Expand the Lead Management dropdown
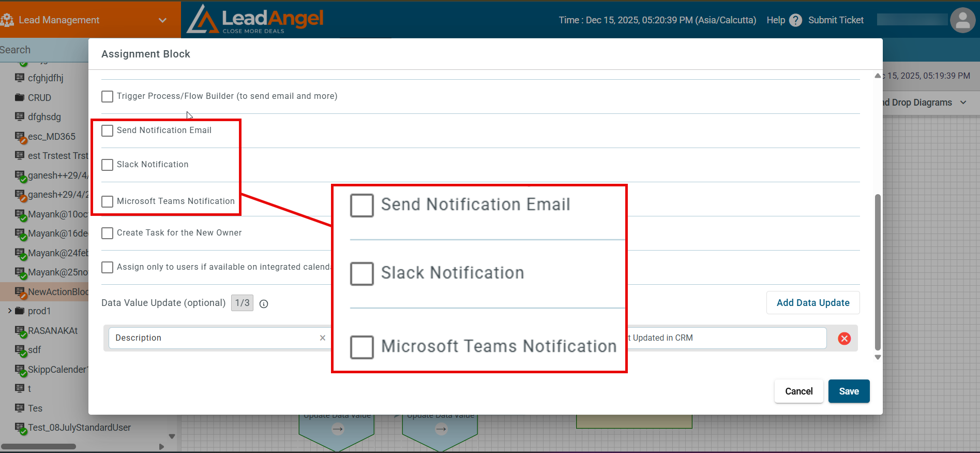 [x=162, y=20]
